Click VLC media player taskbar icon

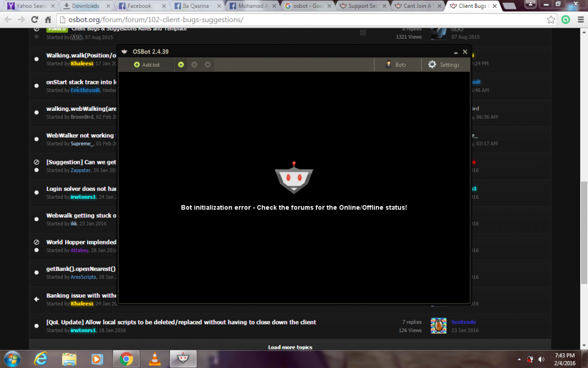155,359
